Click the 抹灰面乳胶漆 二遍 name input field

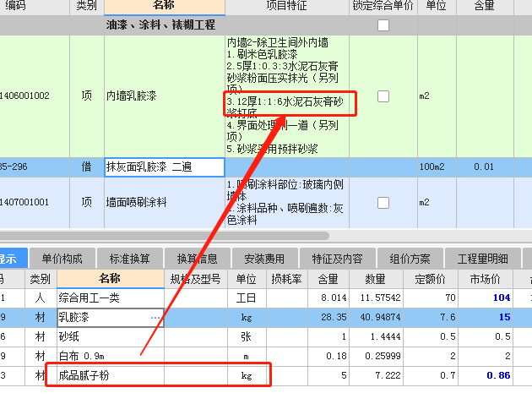(x=164, y=167)
